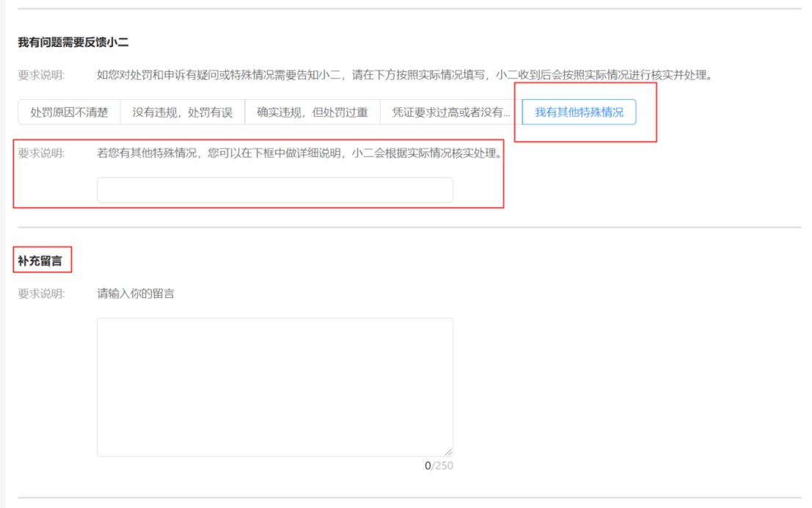Click the divider line above 补充留言

(409, 227)
